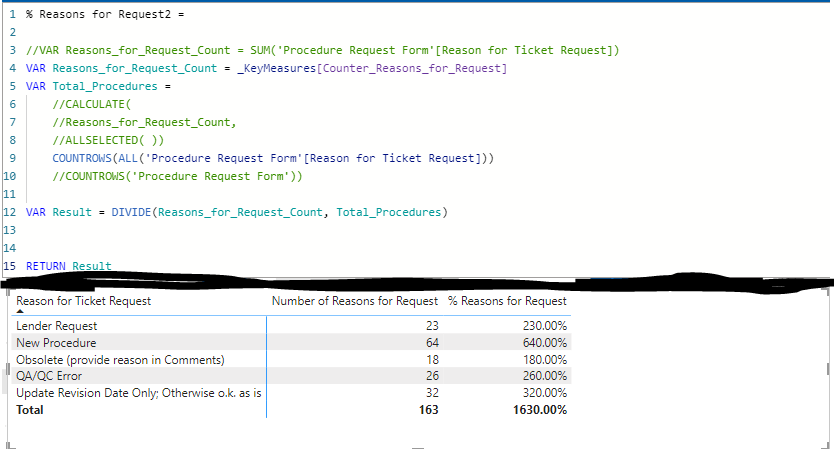The width and height of the screenshot is (834, 449).
Task: Click the value 18 for Obsolete
Action: click(x=432, y=360)
